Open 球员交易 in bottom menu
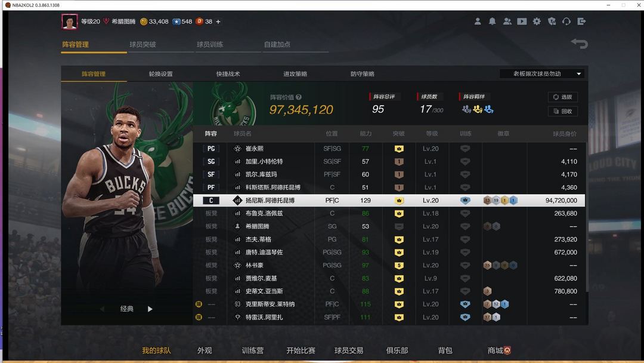The height and width of the screenshot is (363, 644). 349,350
